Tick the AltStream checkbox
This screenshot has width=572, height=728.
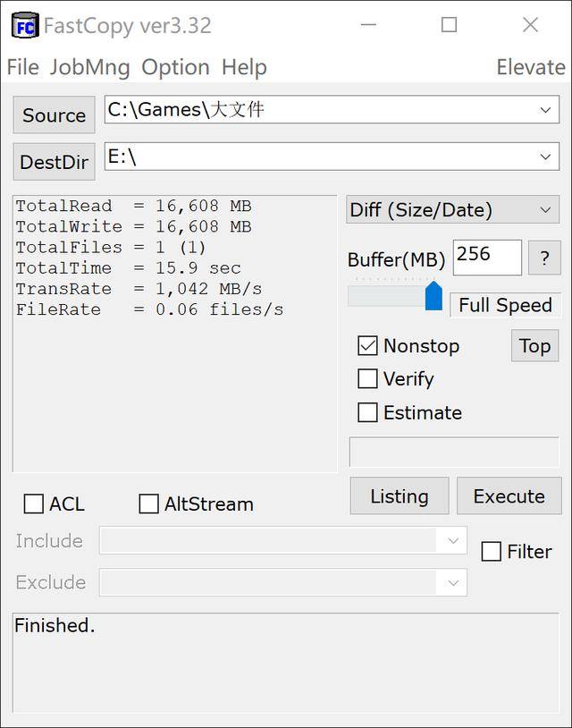pyautogui.click(x=148, y=504)
